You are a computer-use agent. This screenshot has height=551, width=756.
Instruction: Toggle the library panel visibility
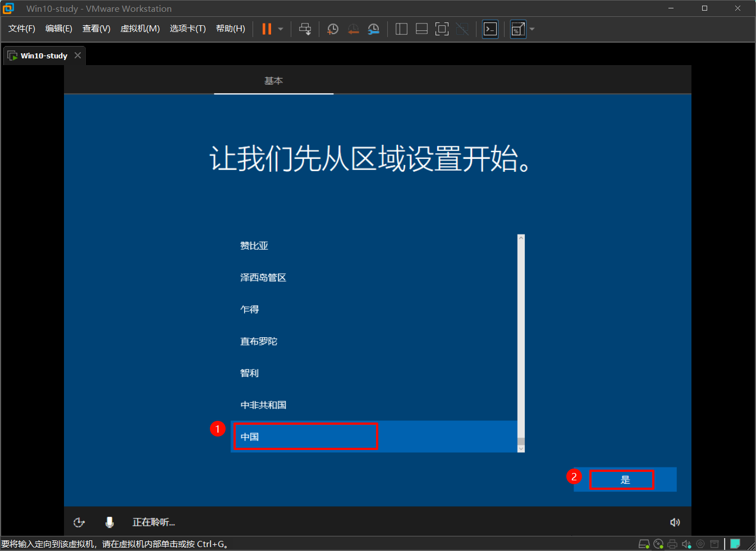pos(401,29)
